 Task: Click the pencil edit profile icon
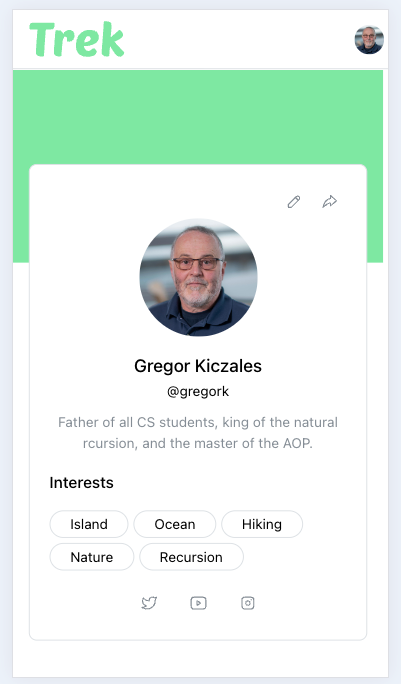294,202
